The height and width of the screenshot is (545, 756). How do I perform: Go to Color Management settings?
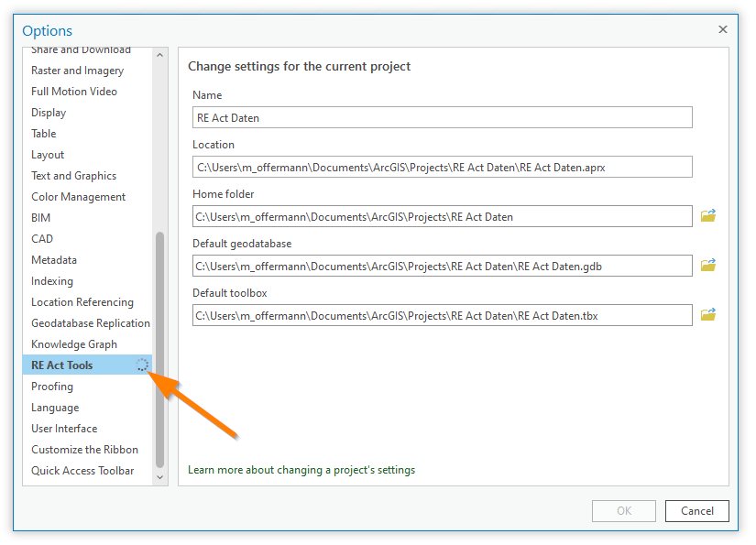tap(78, 197)
